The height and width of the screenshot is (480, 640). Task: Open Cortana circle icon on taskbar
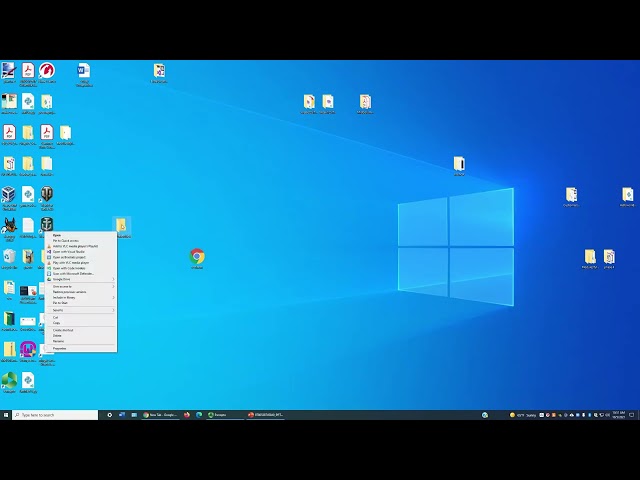tap(109, 415)
